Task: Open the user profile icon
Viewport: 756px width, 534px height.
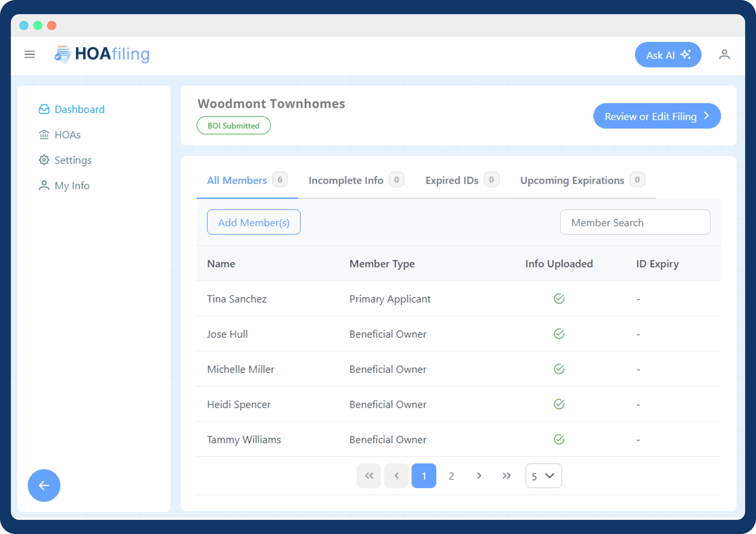Action: coord(724,54)
